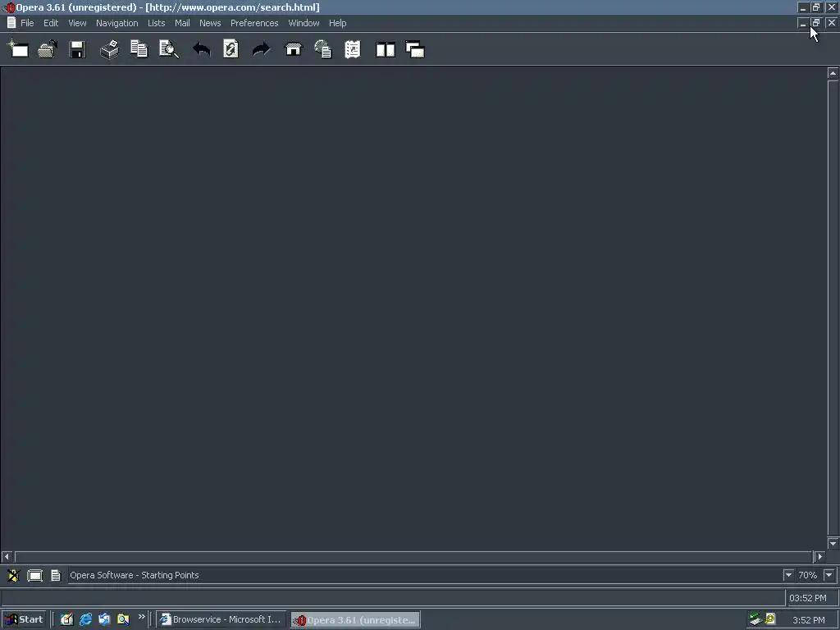Viewport: 840px width, 630px height.
Task: Click the yellow tray icon beside the clock
Action: pos(770,619)
